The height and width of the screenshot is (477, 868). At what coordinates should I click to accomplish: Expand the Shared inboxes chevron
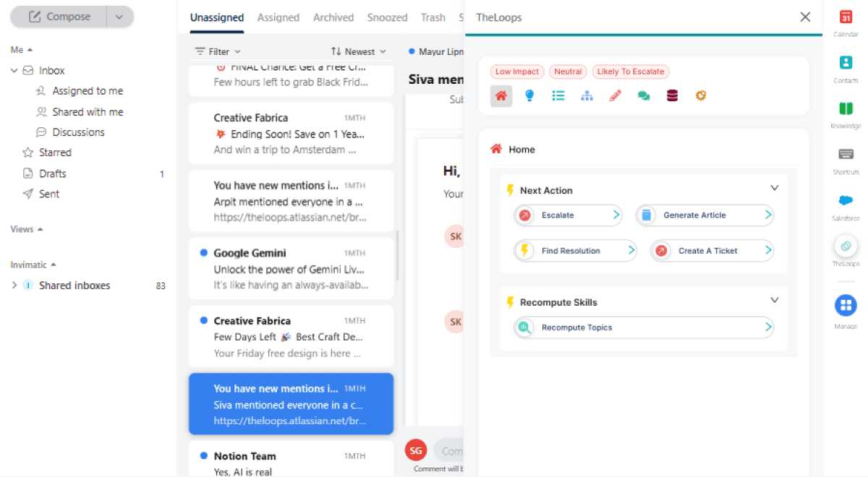[x=14, y=285]
